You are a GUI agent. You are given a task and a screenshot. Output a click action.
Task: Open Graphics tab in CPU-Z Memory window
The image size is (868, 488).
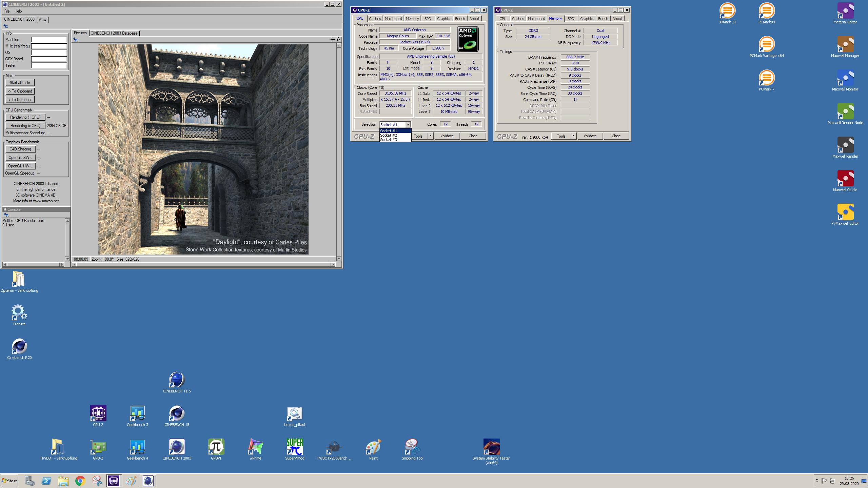587,19
